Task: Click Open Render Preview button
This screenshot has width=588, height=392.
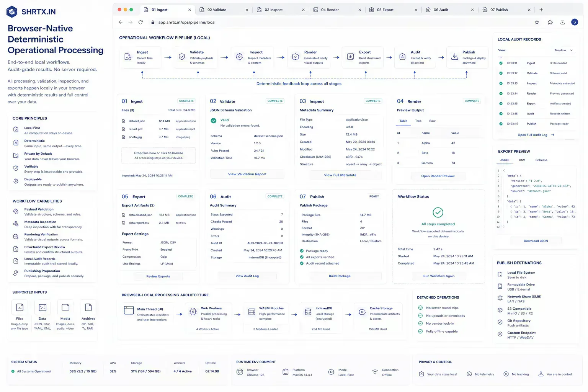Action: pyautogui.click(x=438, y=176)
